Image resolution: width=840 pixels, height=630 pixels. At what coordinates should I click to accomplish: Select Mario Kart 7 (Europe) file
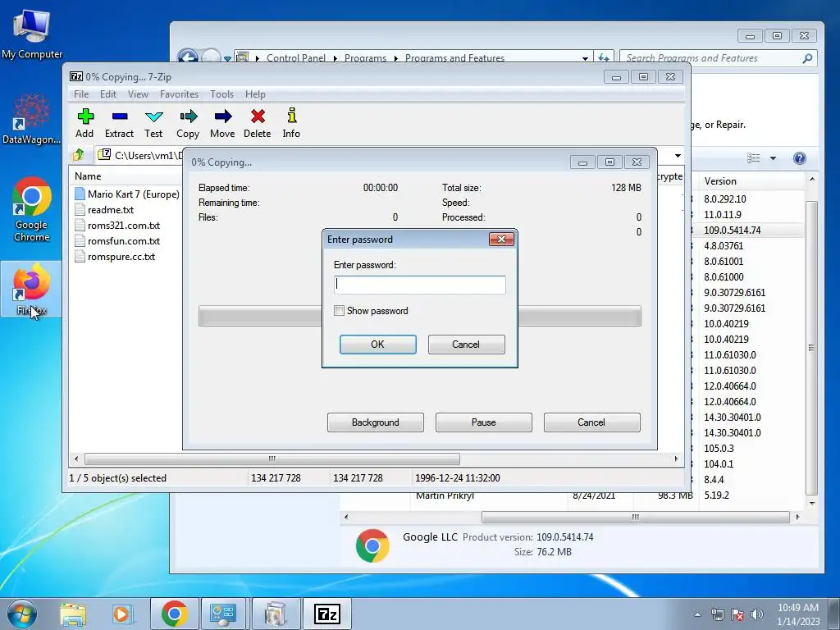(127, 194)
